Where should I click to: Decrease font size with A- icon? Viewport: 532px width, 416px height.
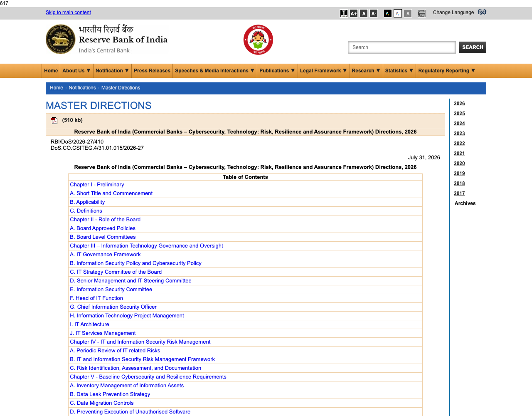click(x=374, y=13)
